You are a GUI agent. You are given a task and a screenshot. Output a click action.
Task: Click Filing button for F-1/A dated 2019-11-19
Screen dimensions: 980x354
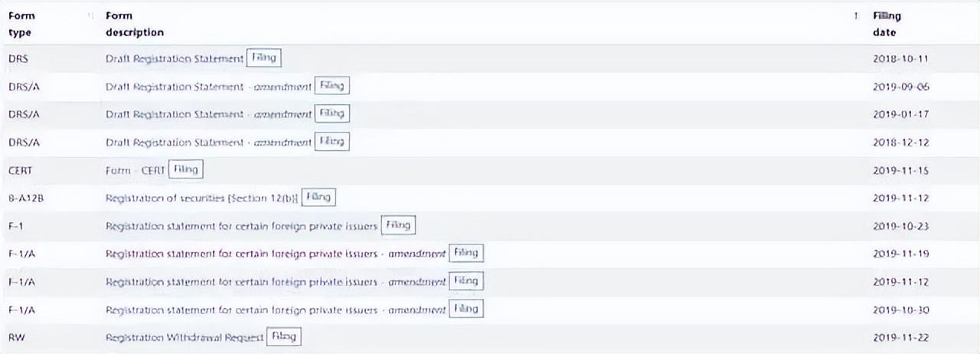[x=465, y=253]
